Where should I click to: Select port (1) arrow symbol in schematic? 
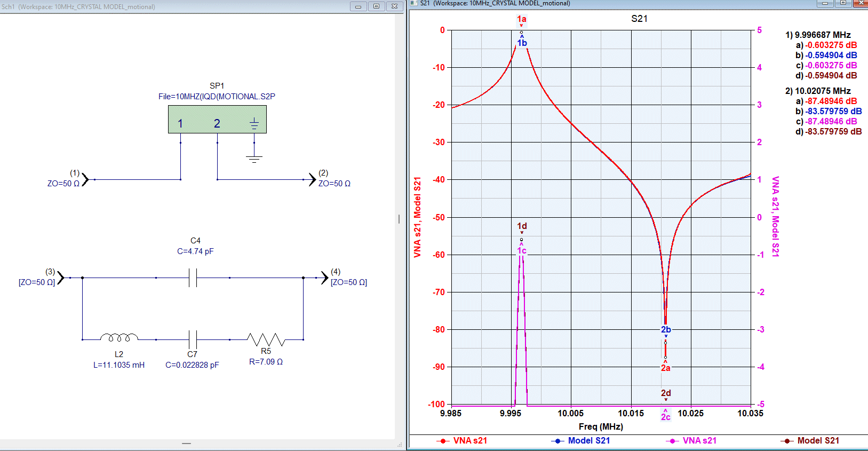tap(85, 179)
